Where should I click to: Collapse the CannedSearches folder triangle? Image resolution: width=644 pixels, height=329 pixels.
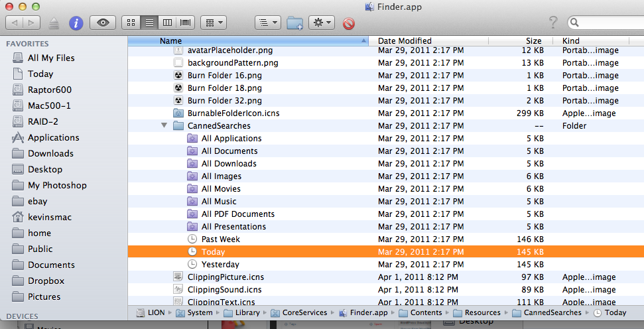(164, 125)
